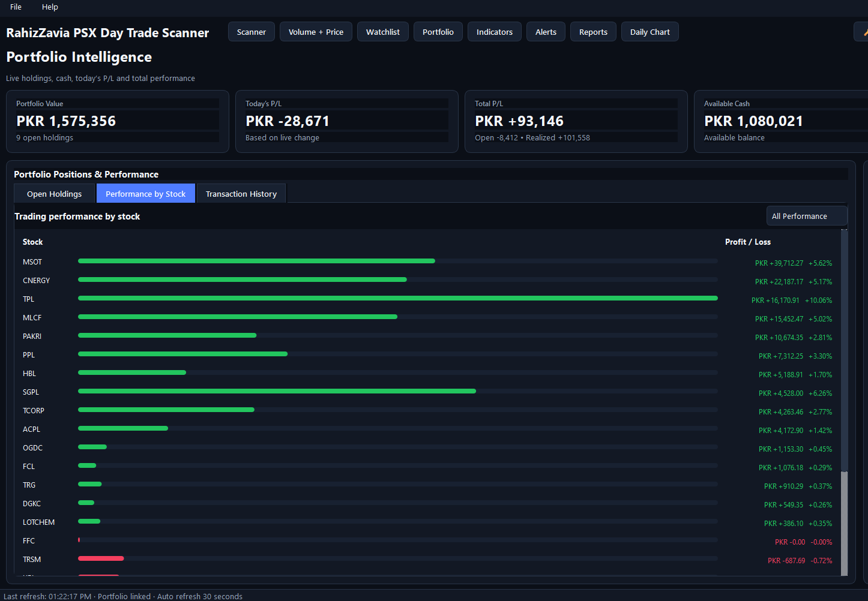Viewport: 868px width, 601px height.
Task: Click the SGPL performance bar
Action: (x=277, y=391)
